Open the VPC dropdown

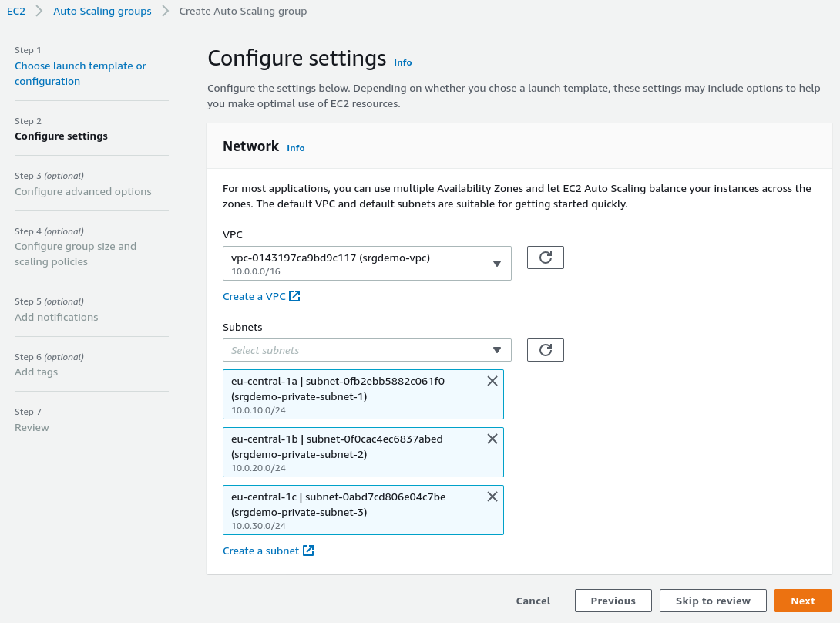point(367,264)
